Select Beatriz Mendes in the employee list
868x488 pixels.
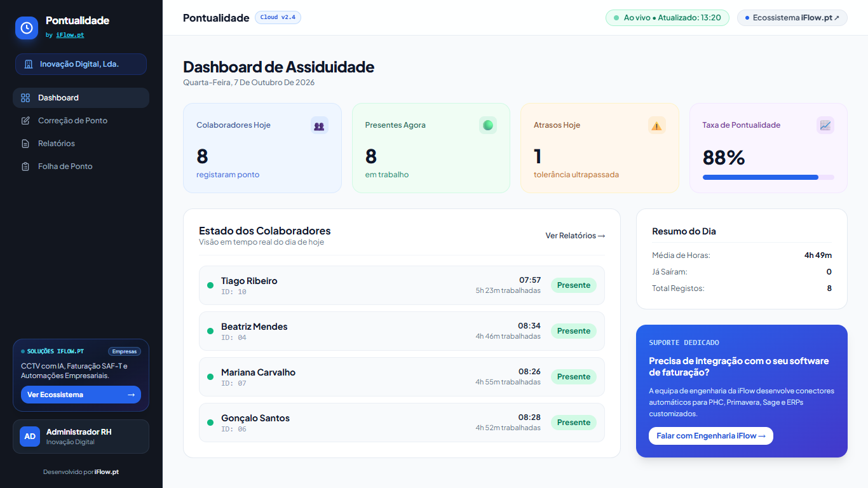402,331
